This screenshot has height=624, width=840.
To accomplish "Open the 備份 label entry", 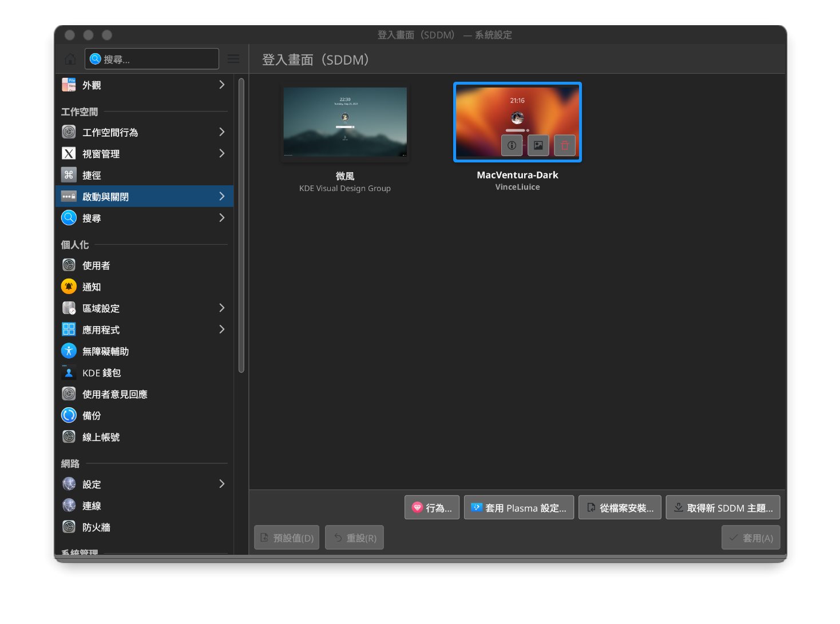I will (92, 416).
